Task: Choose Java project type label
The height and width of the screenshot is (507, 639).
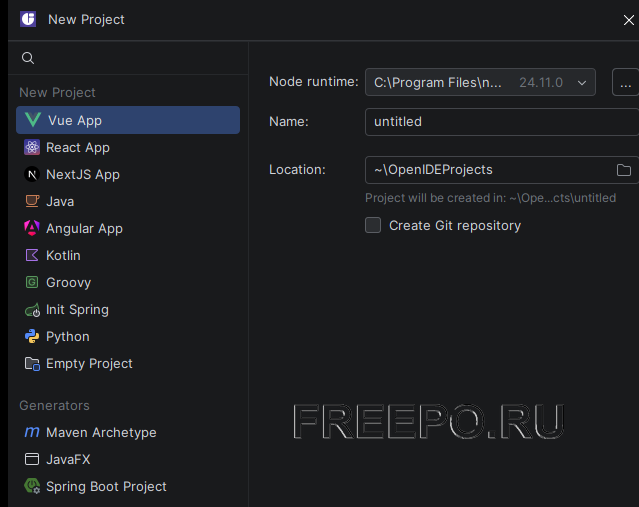Action: pyautogui.click(x=60, y=201)
